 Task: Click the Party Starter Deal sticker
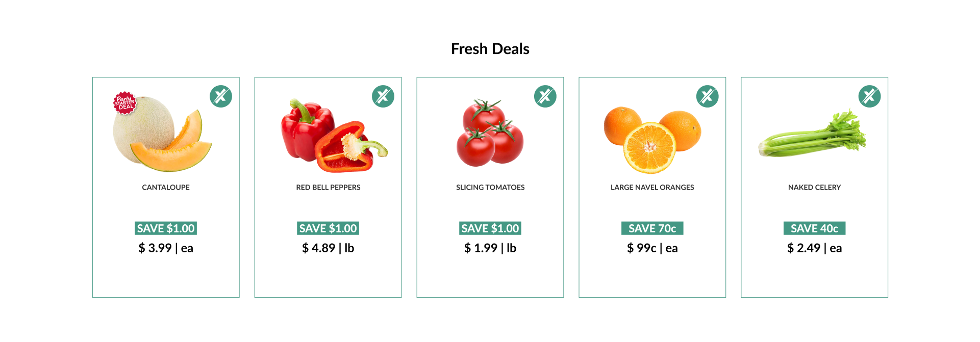tap(125, 103)
